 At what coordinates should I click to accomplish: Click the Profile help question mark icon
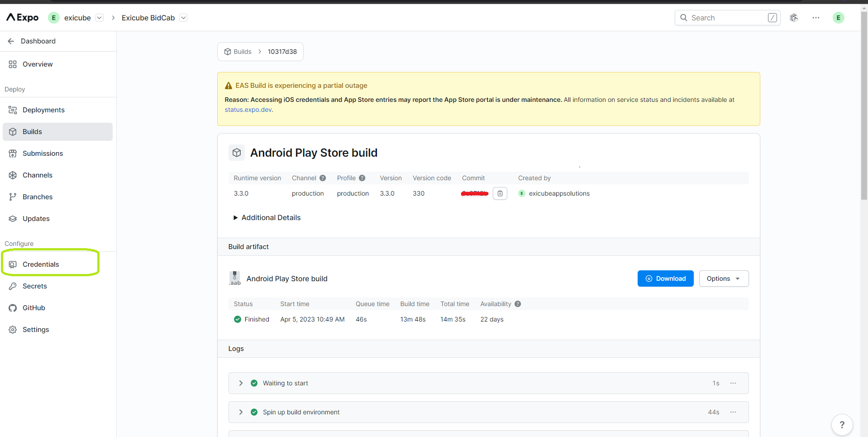(x=362, y=178)
